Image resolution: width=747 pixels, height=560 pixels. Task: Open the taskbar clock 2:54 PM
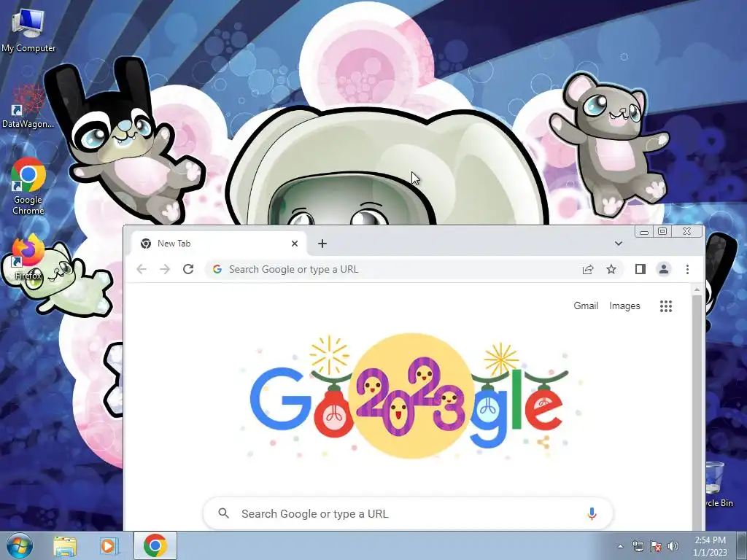[710, 546]
